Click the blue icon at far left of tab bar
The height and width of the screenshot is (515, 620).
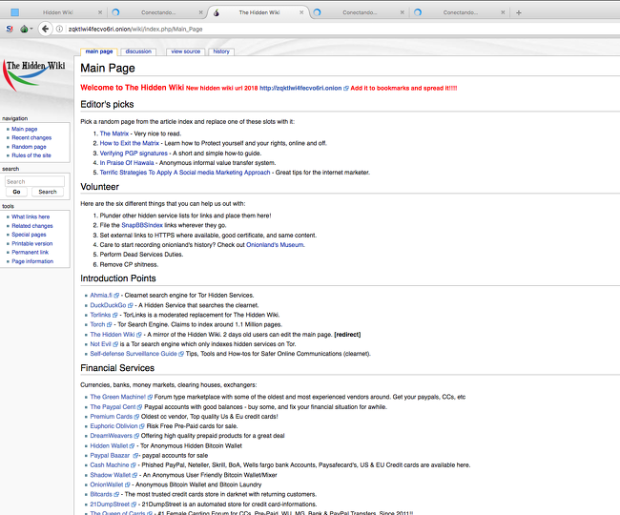14,12
